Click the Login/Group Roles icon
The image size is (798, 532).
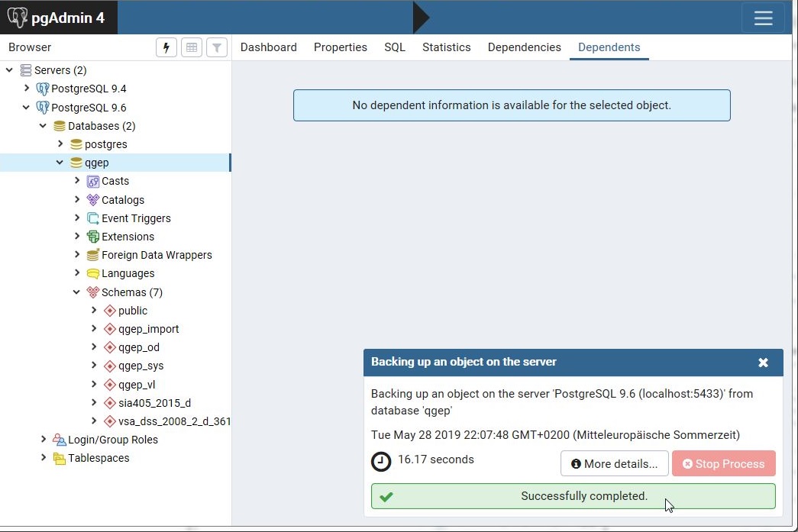point(59,440)
